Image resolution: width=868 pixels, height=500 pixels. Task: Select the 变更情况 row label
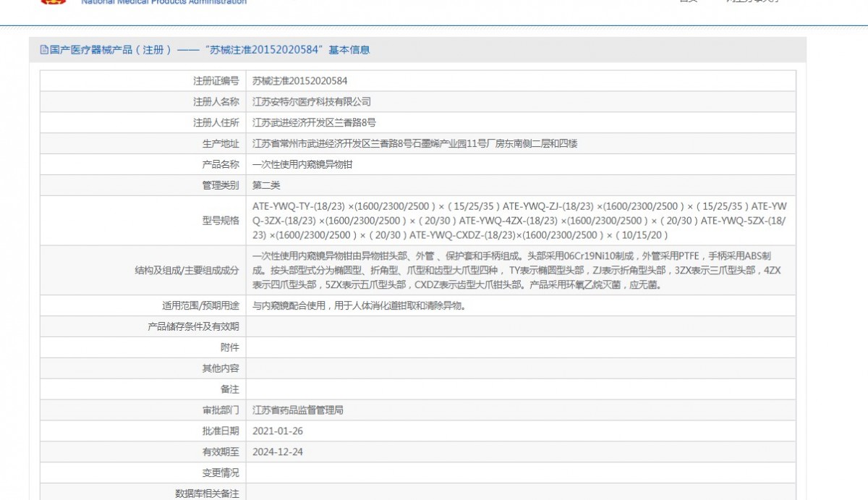(220, 473)
